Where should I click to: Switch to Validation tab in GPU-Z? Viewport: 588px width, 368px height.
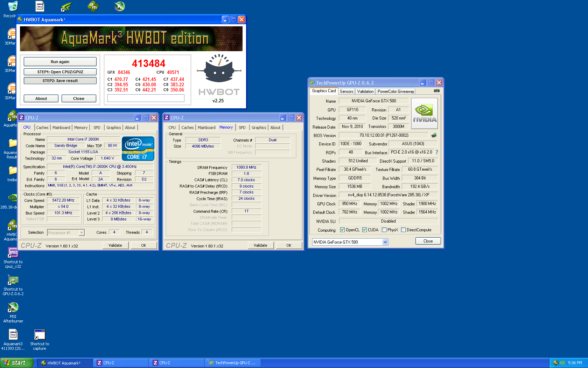click(x=365, y=91)
